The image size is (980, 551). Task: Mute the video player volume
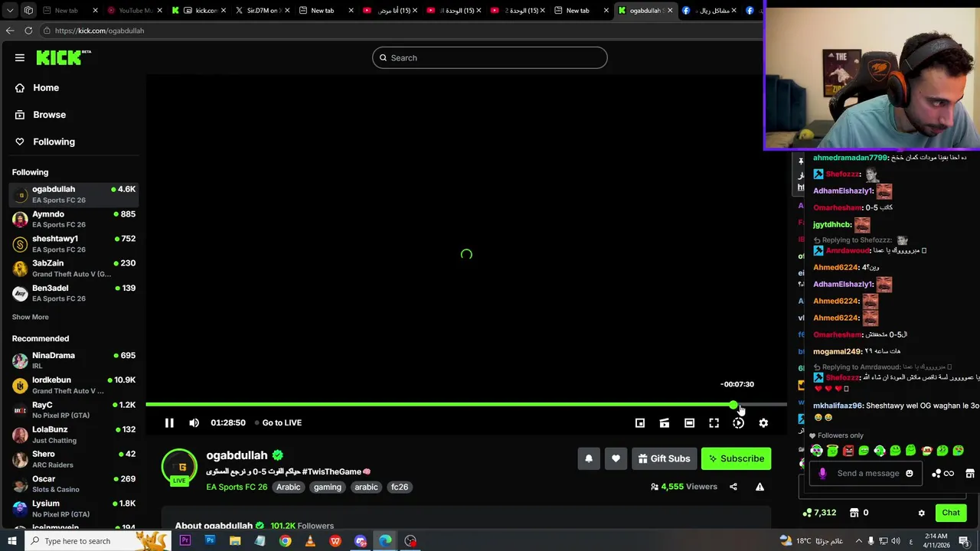(194, 422)
